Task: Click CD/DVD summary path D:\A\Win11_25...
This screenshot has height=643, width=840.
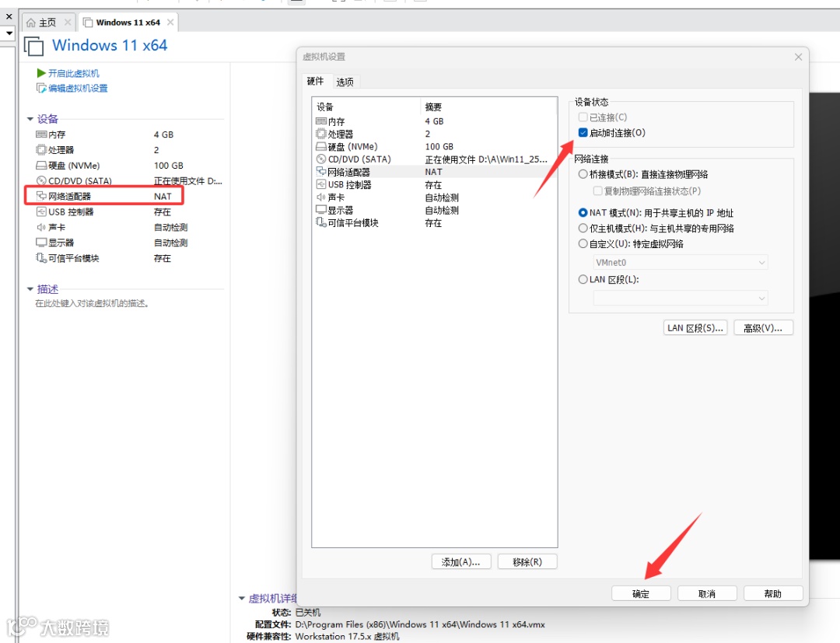Action: 486,159
